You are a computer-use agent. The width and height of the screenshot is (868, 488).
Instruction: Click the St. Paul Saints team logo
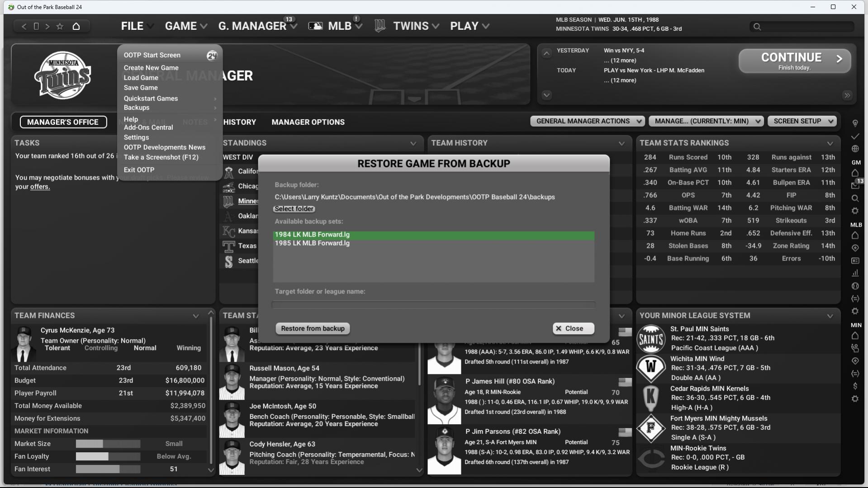(x=651, y=339)
